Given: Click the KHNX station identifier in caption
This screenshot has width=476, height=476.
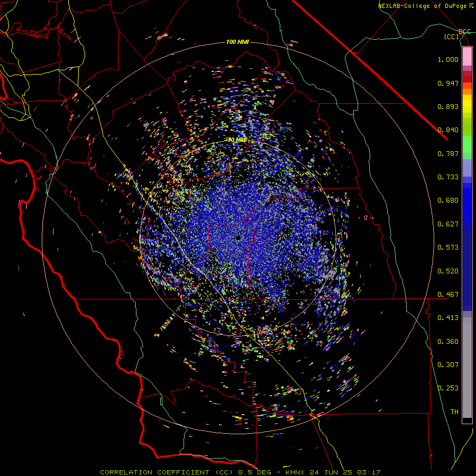Looking at the screenshot, I should pyautogui.click(x=296, y=472).
